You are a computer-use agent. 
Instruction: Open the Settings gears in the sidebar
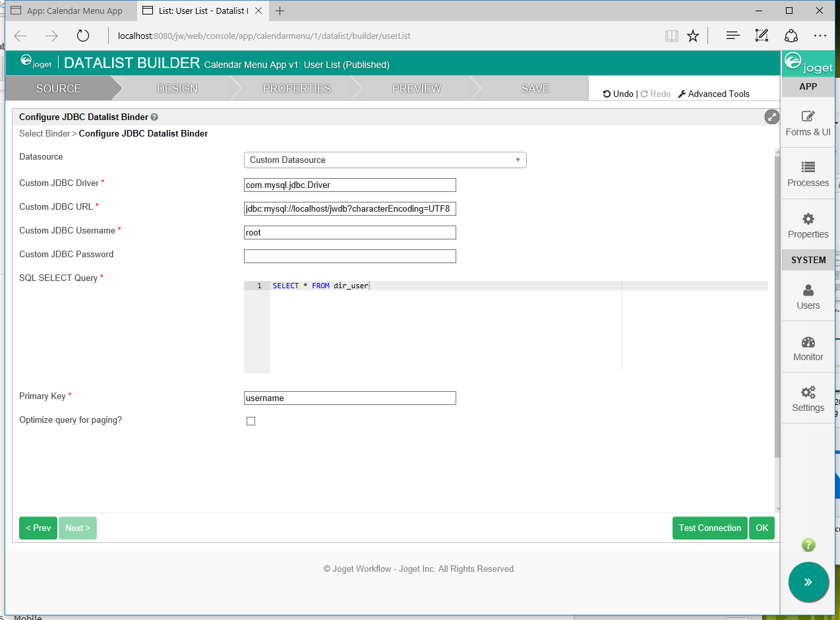pyautogui.click(x=808, y=399)
